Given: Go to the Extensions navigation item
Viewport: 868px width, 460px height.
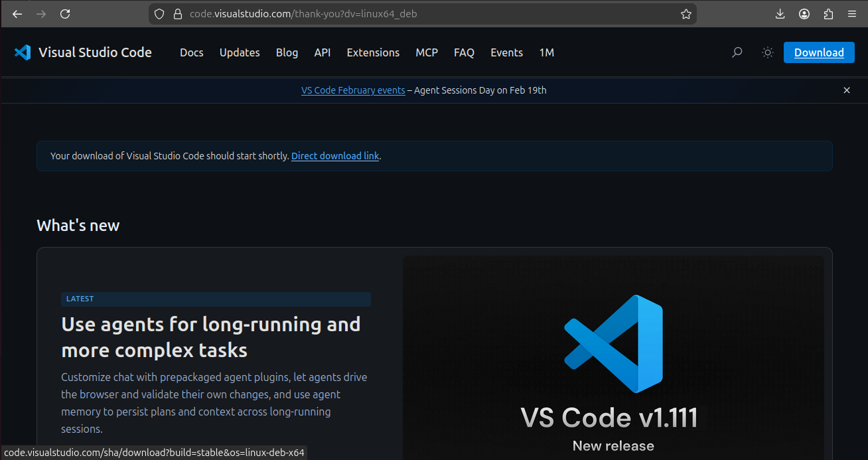Looking at the screenshot, I should pos(373,52).
